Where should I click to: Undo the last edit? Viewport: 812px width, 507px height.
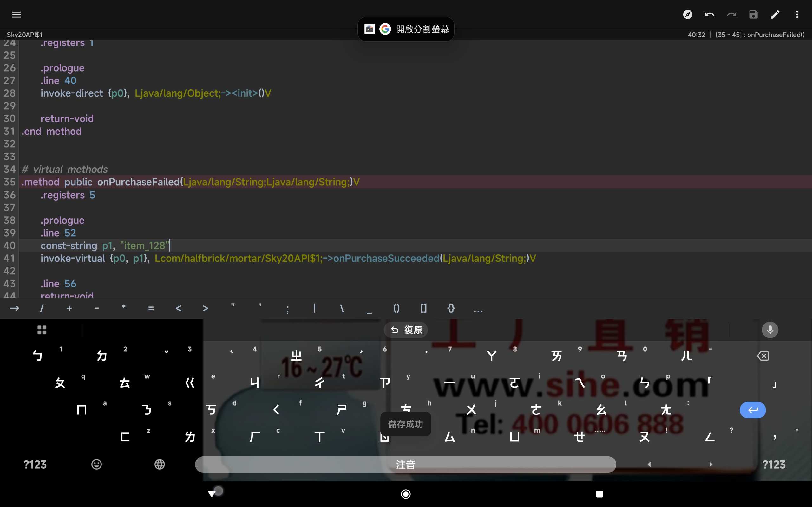coord(709,15)
